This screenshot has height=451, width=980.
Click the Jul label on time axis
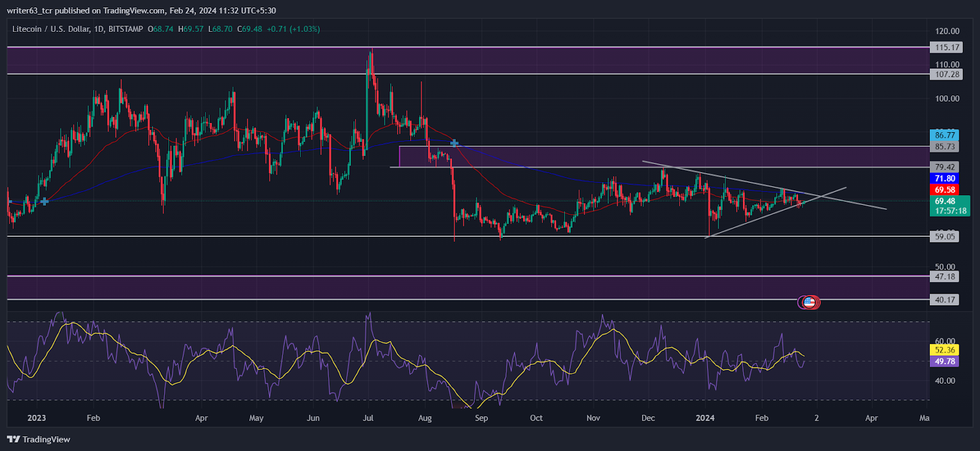click(368, 418)
